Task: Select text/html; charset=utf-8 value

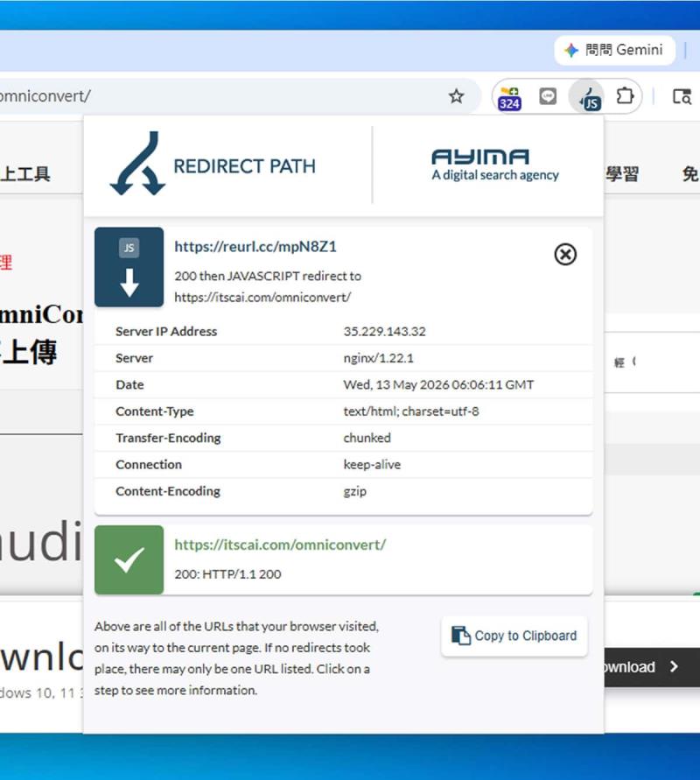Action: [411, 411]
